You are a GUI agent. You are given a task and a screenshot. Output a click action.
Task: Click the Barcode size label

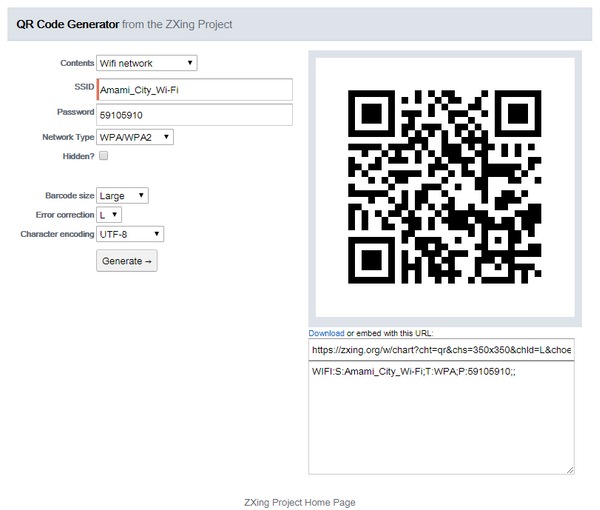(x=70, y=196)
